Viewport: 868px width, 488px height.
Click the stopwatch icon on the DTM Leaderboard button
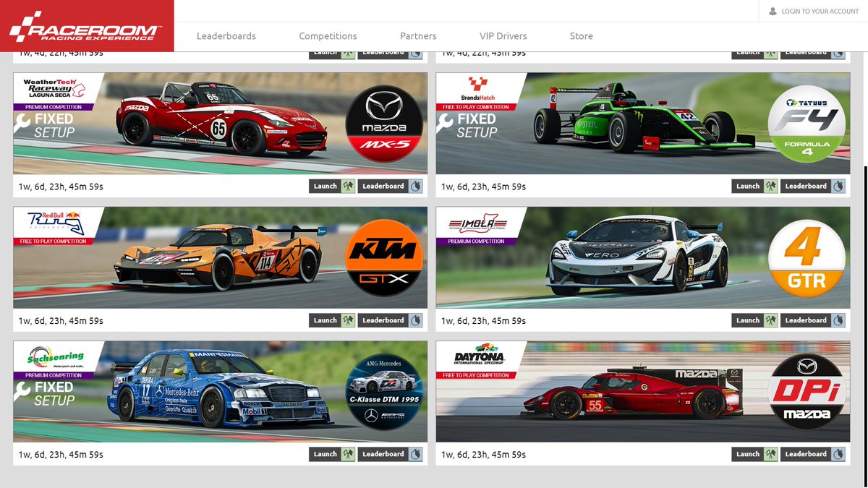[417, 454]
